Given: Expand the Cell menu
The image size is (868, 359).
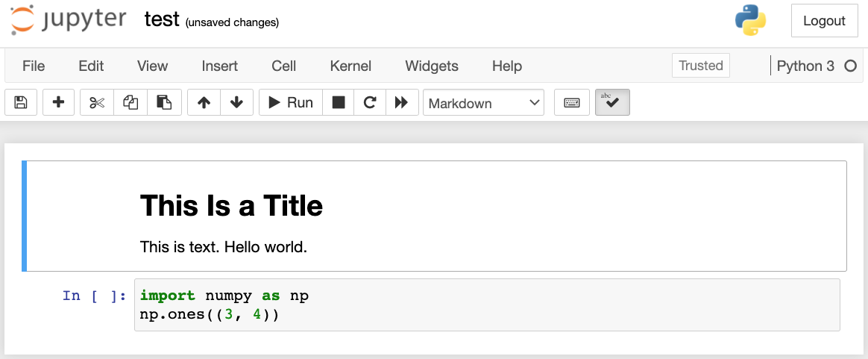Looking at the screenshot, I should pyautogui.click(x=283, y=66).
